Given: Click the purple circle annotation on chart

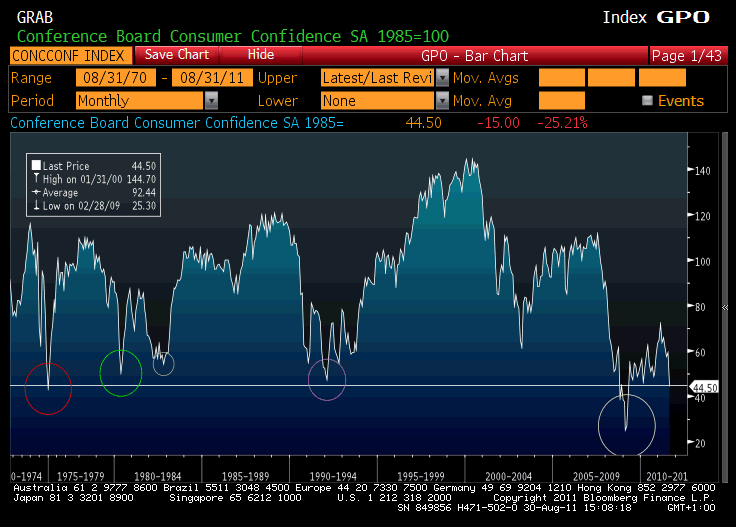Looking at the screenshot, I should (327, 379).
